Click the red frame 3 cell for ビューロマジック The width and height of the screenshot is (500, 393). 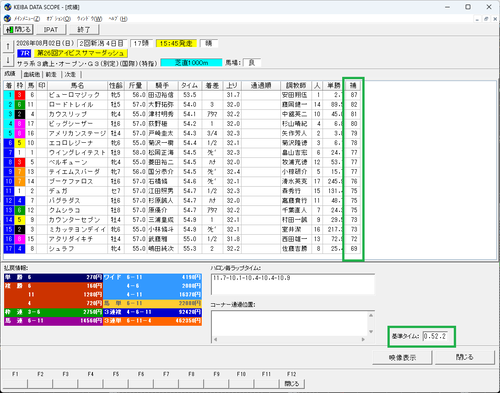point(20,95)
